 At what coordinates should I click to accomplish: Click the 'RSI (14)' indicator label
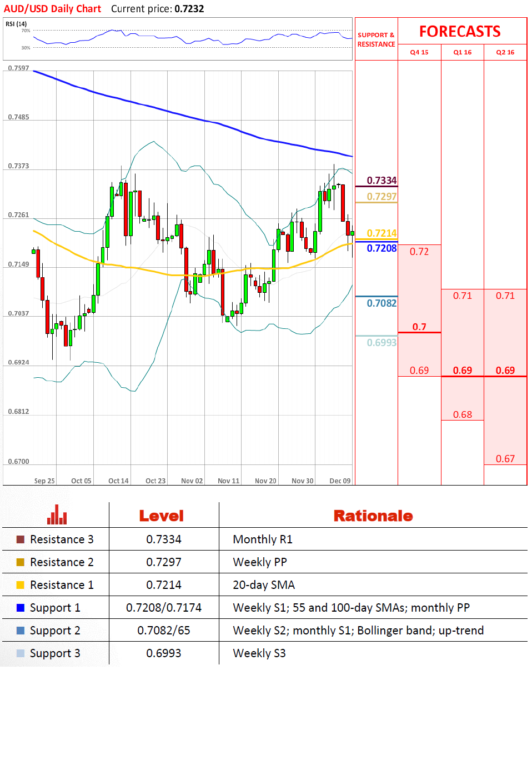(x=16, y=24)
